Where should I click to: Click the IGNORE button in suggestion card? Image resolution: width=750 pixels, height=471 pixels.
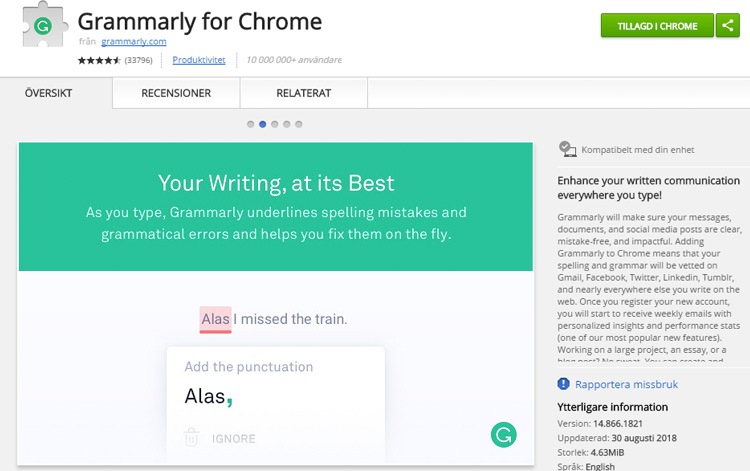234,438
